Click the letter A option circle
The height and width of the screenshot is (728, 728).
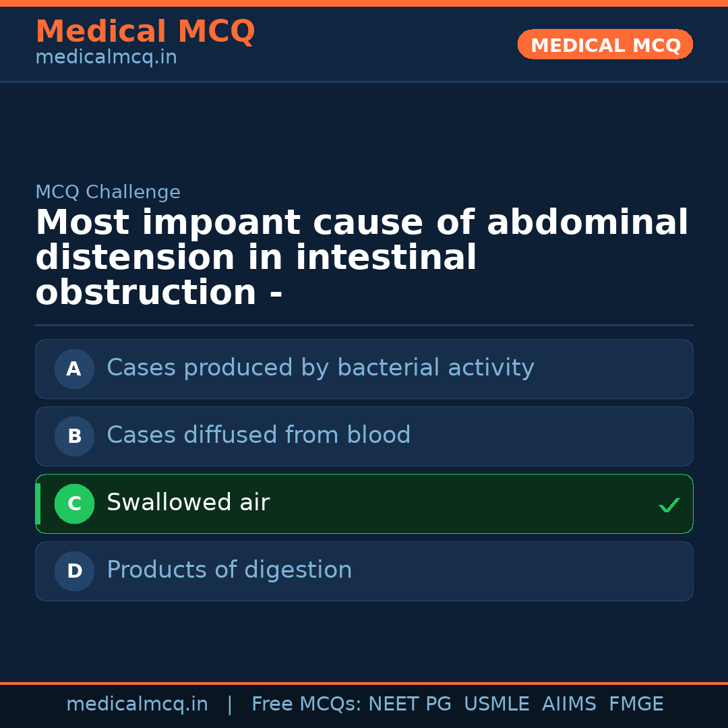[x=74, y=369]
